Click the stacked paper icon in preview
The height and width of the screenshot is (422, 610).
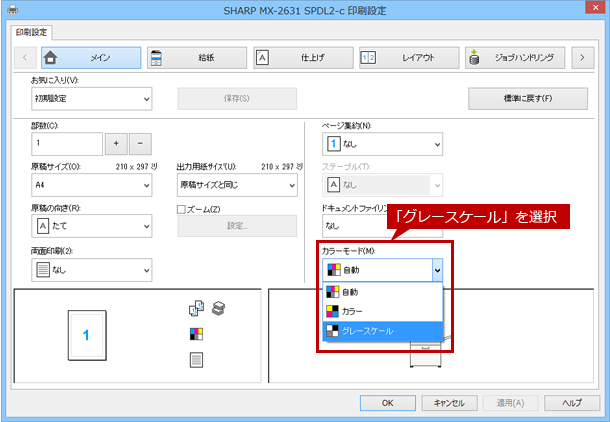[x=218, y=308]
